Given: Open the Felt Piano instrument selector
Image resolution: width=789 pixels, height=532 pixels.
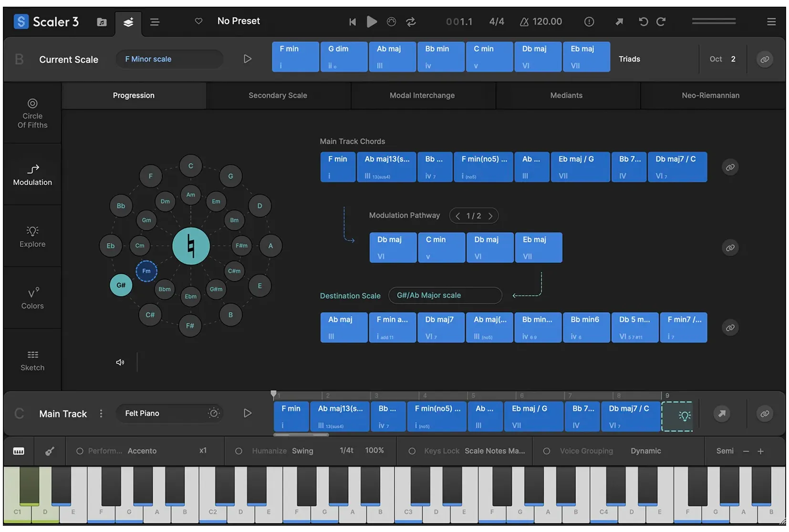Looking at the screenshot, I should click(x=169, y=413).
